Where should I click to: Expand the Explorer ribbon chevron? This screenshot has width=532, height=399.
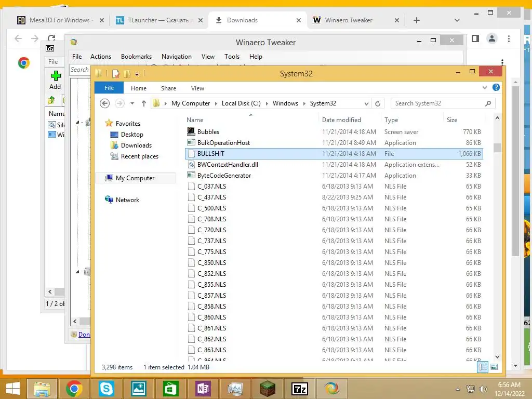click(485, 87)
